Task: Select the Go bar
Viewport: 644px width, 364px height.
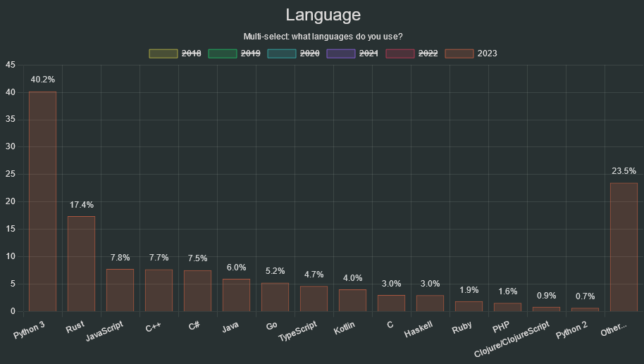Action: tap(275, 297)
